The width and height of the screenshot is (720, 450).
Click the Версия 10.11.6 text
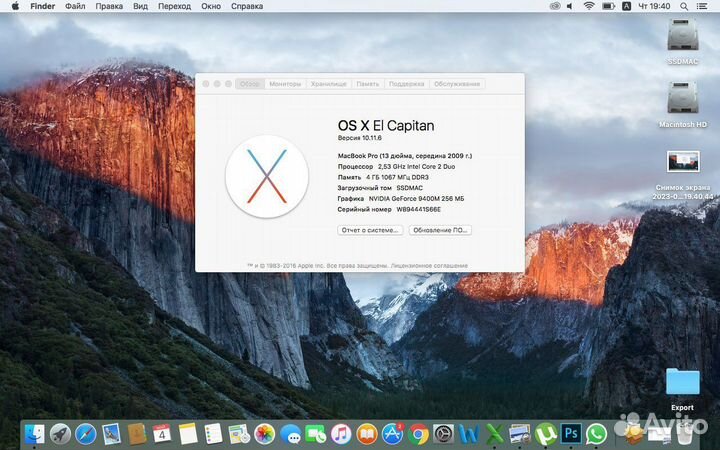click(x=360, y=138)
